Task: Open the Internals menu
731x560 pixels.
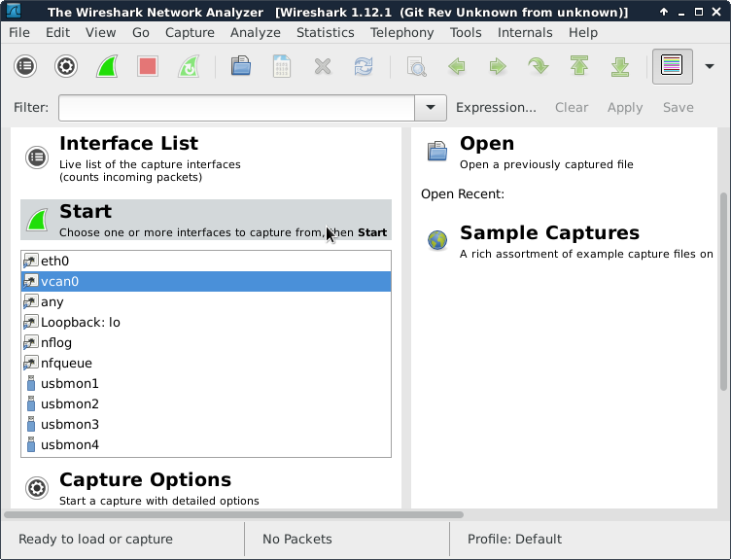Action: pyautogui.click(x=525, y=33)
